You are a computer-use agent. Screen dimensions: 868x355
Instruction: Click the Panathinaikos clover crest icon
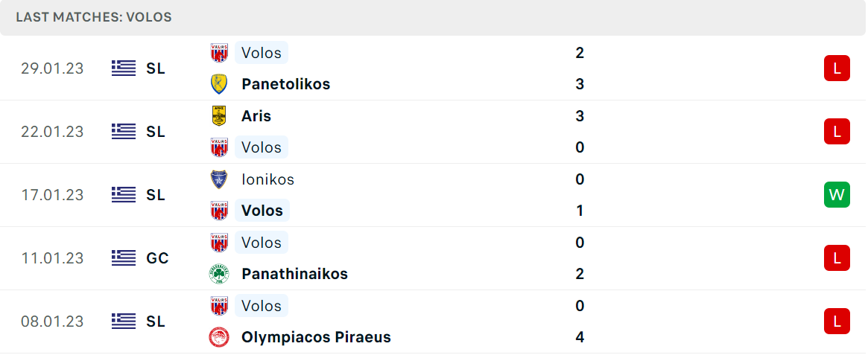219,274
